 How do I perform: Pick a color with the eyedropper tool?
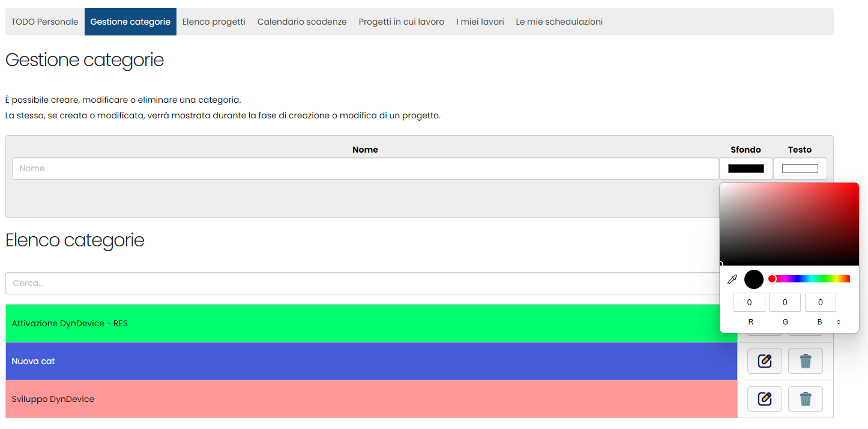tap(732, 279)
